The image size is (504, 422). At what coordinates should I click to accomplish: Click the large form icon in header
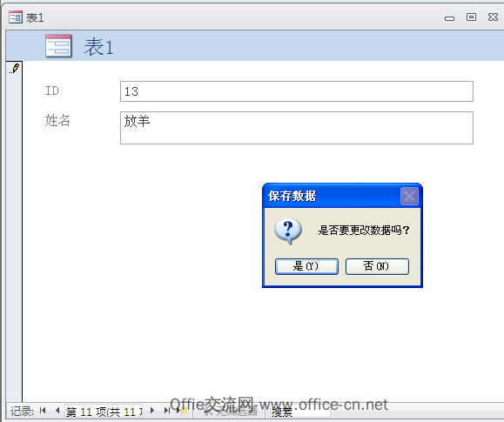[x=58, y=46]
